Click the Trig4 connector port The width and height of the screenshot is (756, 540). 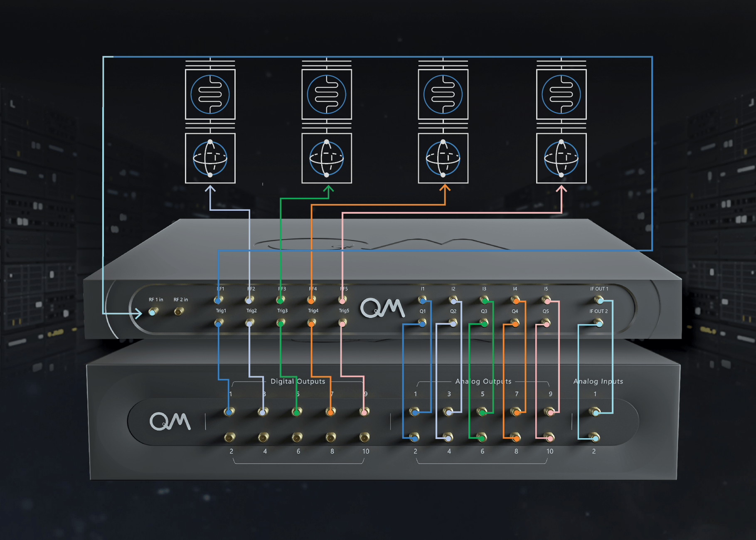311,323
